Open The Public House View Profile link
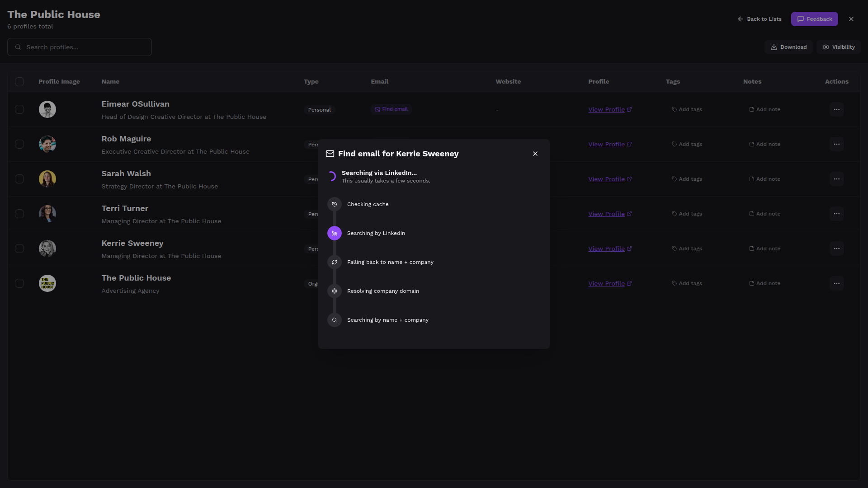 coord(610,283)
